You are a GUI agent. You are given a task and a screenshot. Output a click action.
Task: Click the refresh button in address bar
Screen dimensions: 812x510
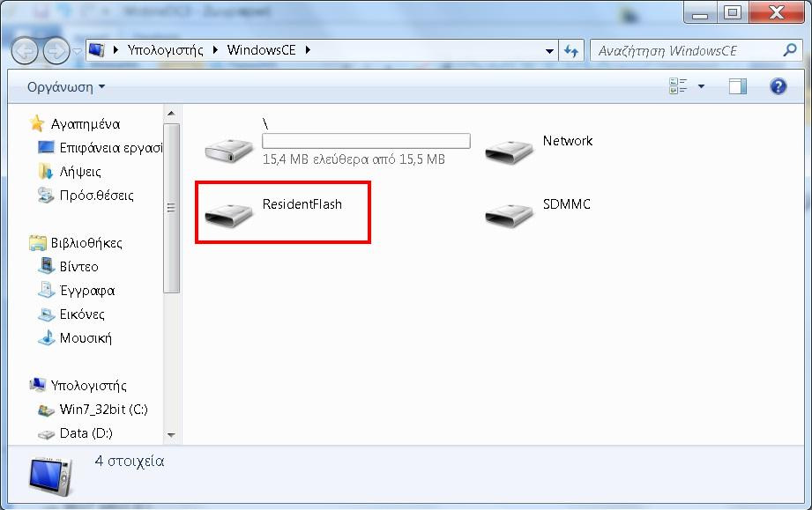[x=571, y=51]
